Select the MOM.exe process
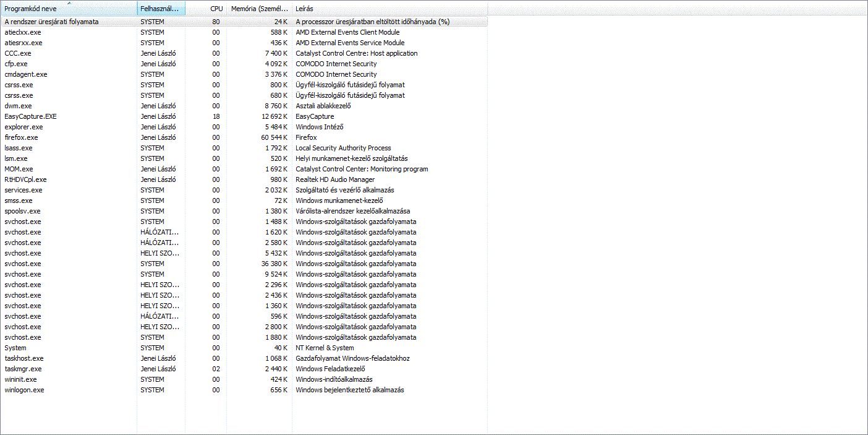This screenshot has width=868, height=435. (x=244, y=169)
